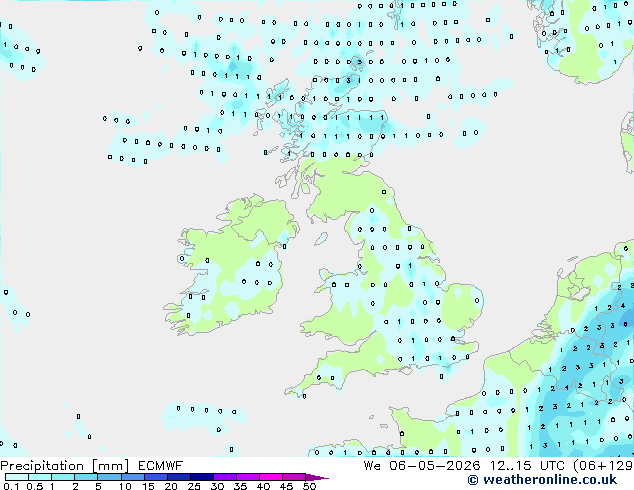Pick the 0.5–1 mm legend color swatch

[x=40, y=477]
